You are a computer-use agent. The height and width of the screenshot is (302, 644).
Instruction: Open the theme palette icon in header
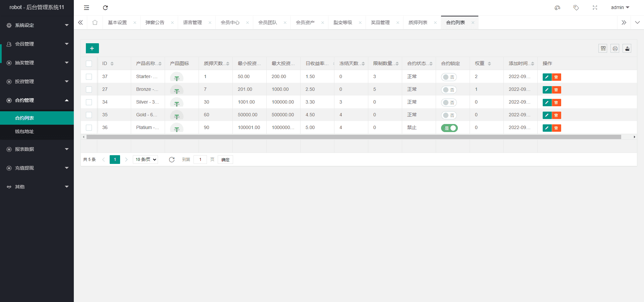coord(557,8)
